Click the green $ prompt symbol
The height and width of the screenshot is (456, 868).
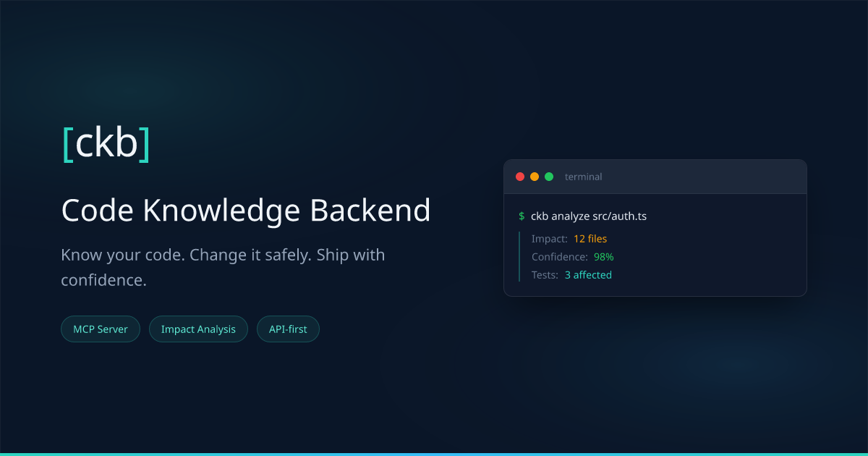tap(520, 215)
